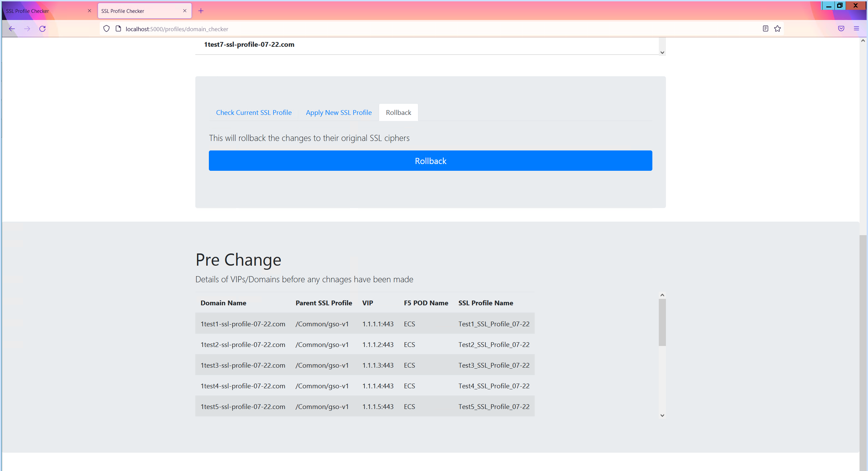Switch to the first SSL Profile Checker tab
Viewport: 868px width, 471px height.
(44, 11)
